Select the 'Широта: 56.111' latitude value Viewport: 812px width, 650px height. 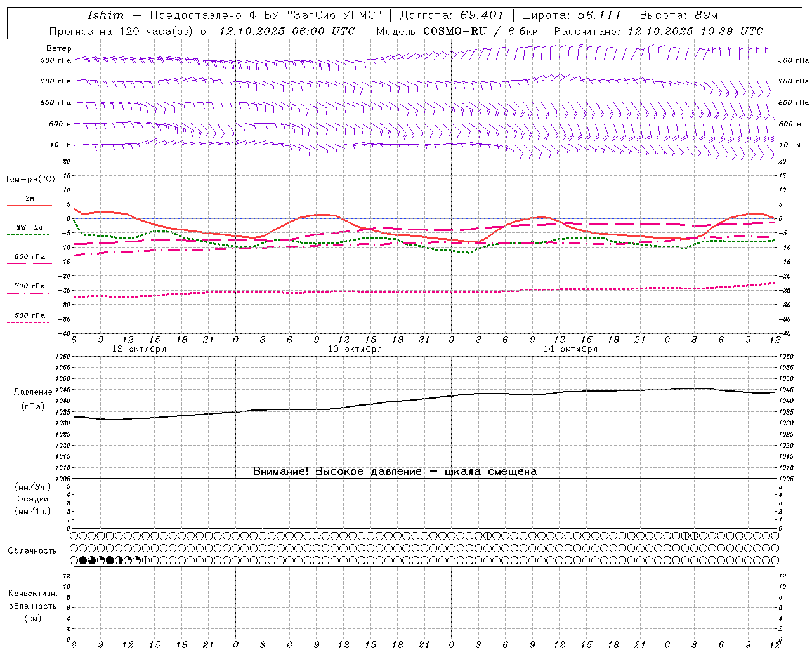571,15
